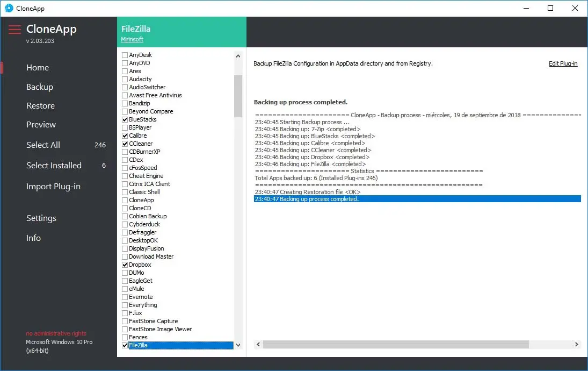Click the log's left scroll arrow

click(258, 344)
